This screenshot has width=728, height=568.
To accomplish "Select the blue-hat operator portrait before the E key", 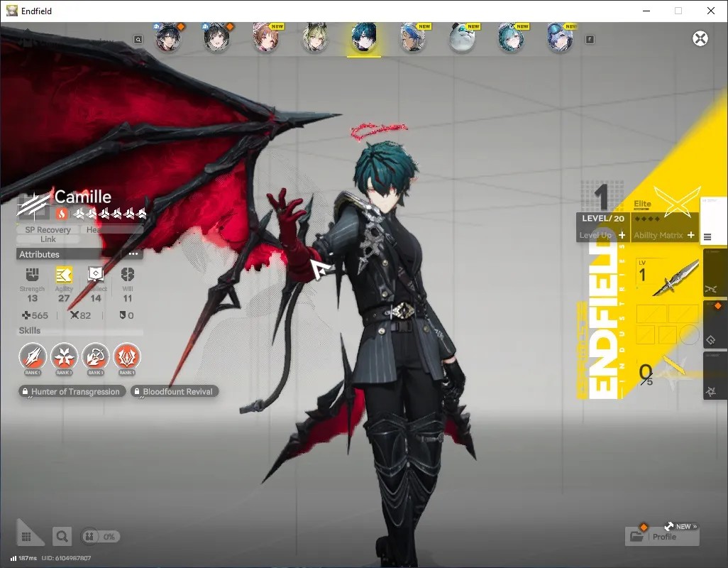I will (x=560, y=38).
